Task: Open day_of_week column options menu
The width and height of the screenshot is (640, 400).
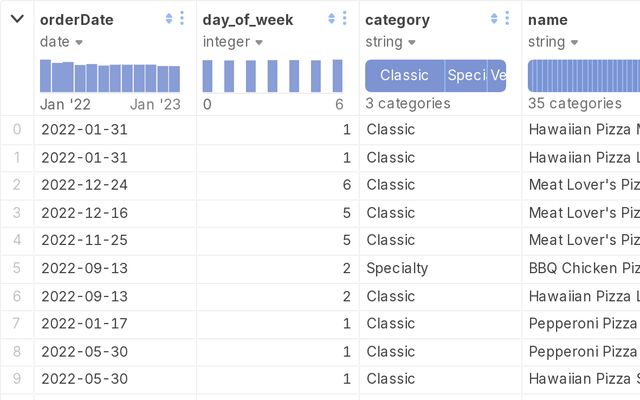Action: [x=344, y=18]
